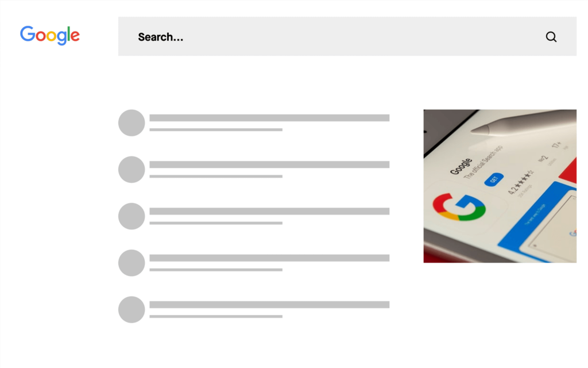
Task: Open the second result's title bar
Action: 269,164
